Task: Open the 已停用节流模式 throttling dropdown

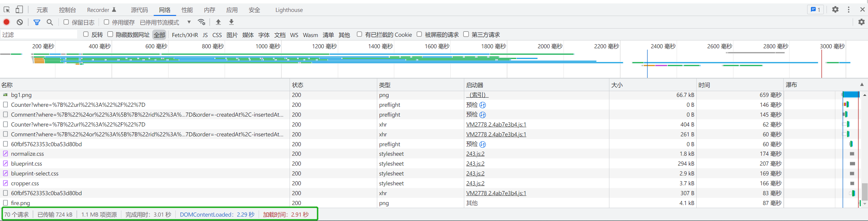Action: click(x=166, y=22)
